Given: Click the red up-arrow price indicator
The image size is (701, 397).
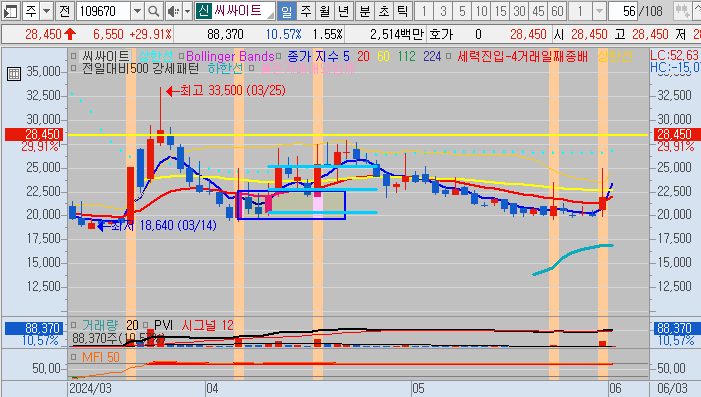Looking at the screenshot, I should [x=70, y=34].
